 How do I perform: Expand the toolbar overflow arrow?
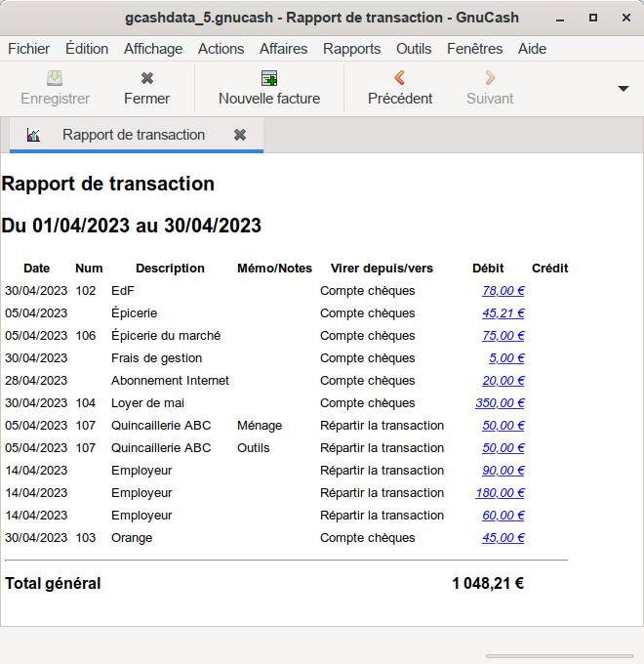click(x=624, y=88)
